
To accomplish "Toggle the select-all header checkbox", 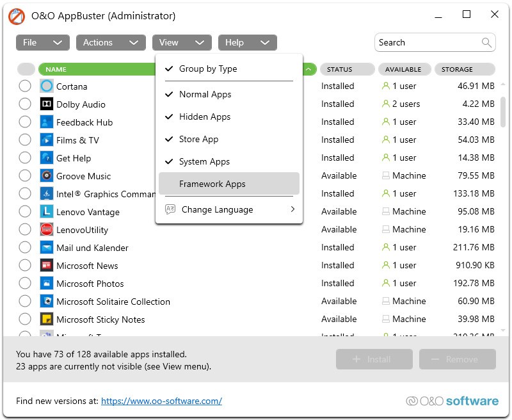I will (26, 69).
